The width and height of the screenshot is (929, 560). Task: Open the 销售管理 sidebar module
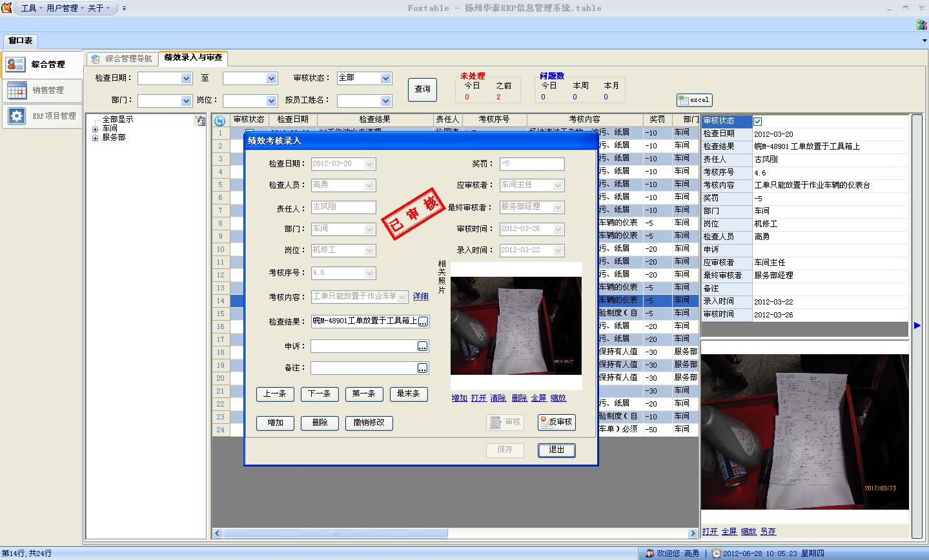tap(42, 90)
